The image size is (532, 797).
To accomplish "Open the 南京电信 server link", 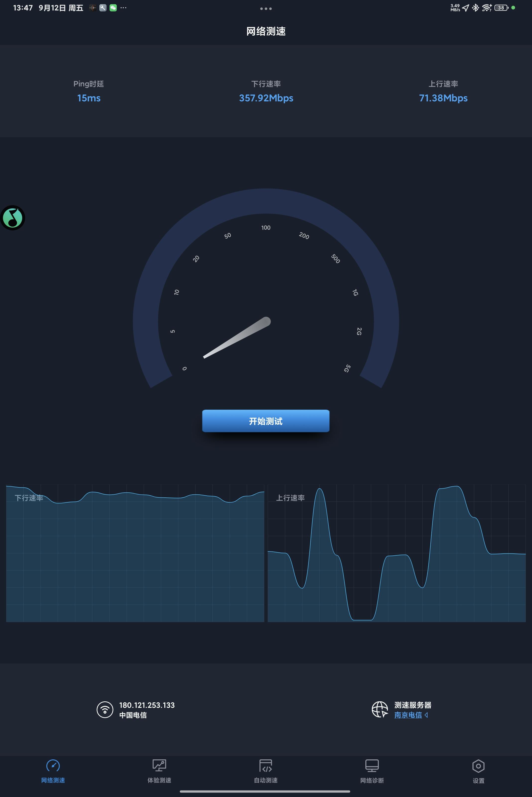I will 408,715.
